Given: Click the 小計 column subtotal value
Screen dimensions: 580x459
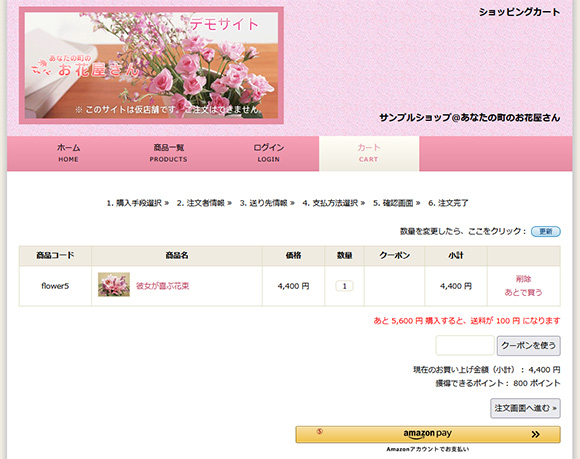Looking at the screenshot, I should point(456,286).
